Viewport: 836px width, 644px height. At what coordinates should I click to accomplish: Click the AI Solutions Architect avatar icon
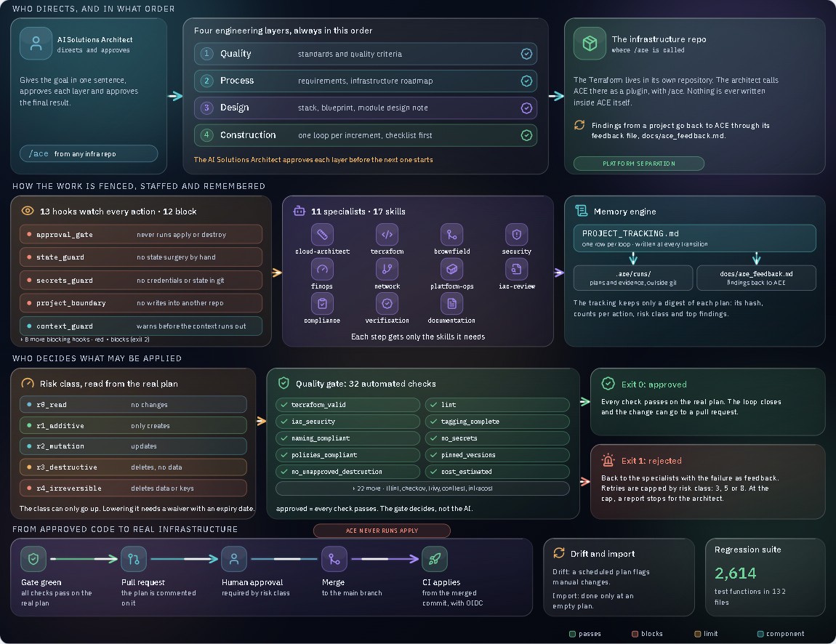point(36,43)
